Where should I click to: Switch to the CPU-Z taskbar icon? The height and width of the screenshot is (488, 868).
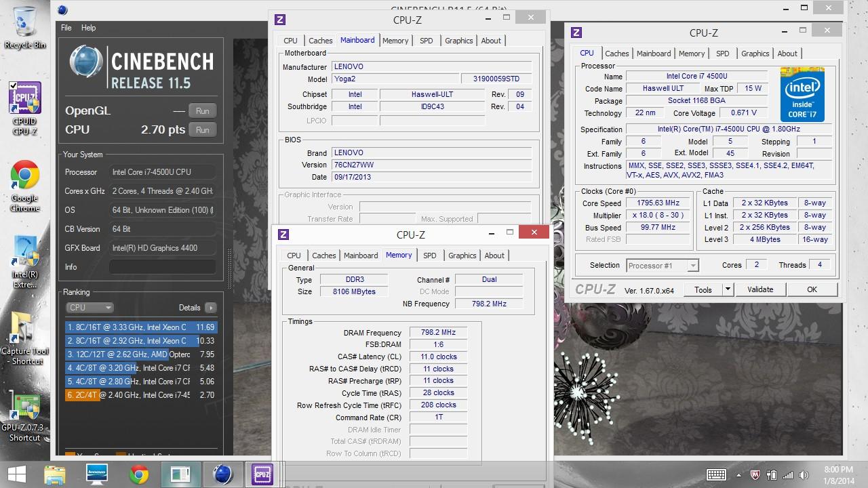(x=262, y=474)
